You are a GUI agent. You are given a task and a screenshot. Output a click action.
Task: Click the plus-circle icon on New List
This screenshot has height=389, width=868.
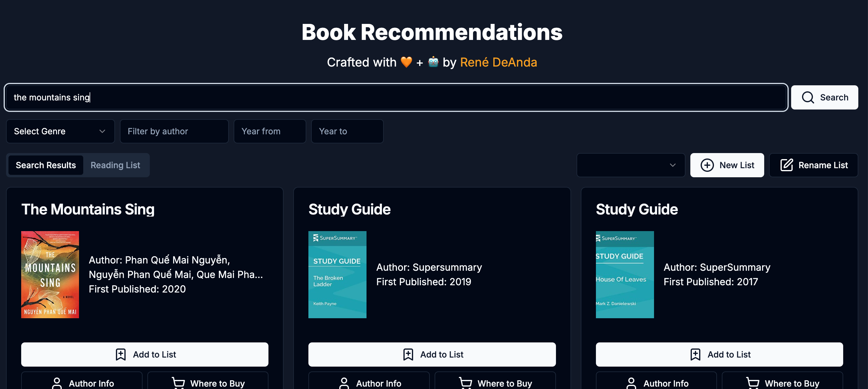click(x=707, y=165)
